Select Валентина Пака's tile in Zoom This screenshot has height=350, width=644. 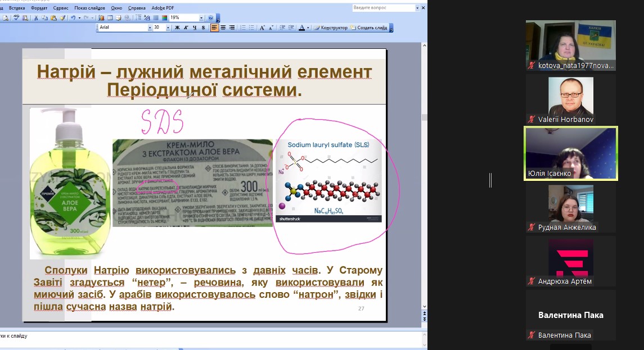pyautogui.click(x=571, y=315)
